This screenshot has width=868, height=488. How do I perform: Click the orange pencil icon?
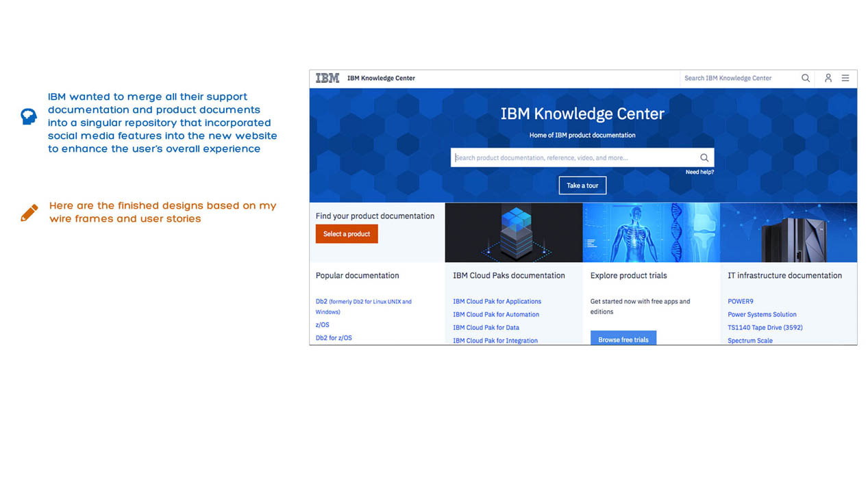pos(29,213)
